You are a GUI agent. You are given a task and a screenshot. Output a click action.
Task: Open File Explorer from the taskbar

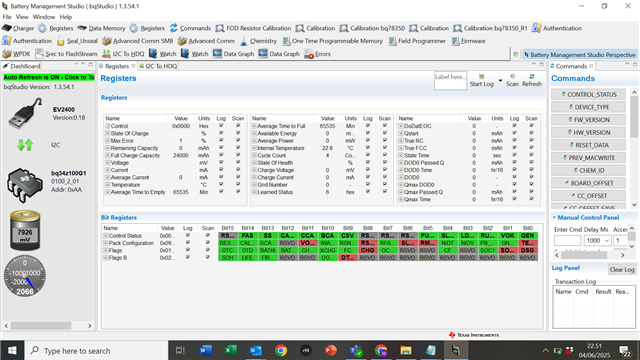click(x=405, y=350)
